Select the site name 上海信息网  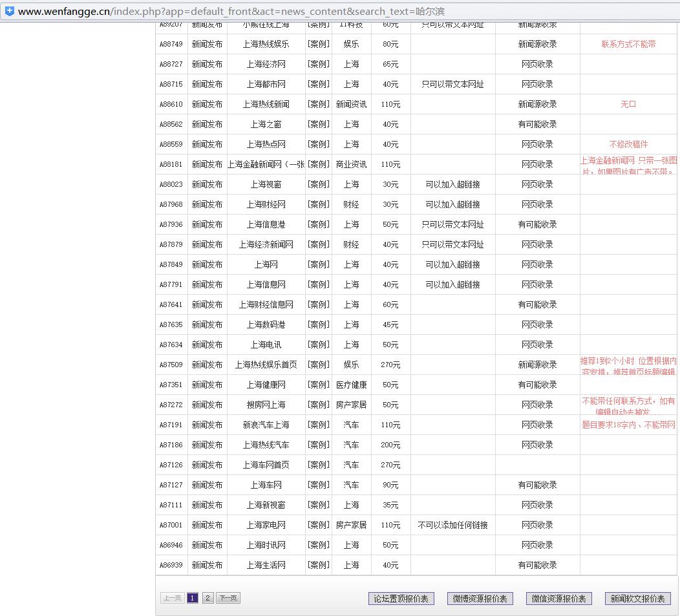266,284
